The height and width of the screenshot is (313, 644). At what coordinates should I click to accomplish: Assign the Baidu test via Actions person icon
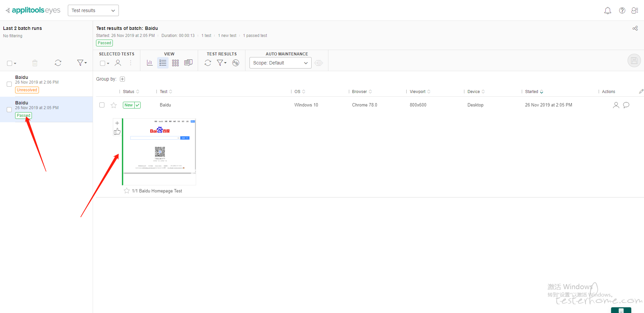click(616, 105)
